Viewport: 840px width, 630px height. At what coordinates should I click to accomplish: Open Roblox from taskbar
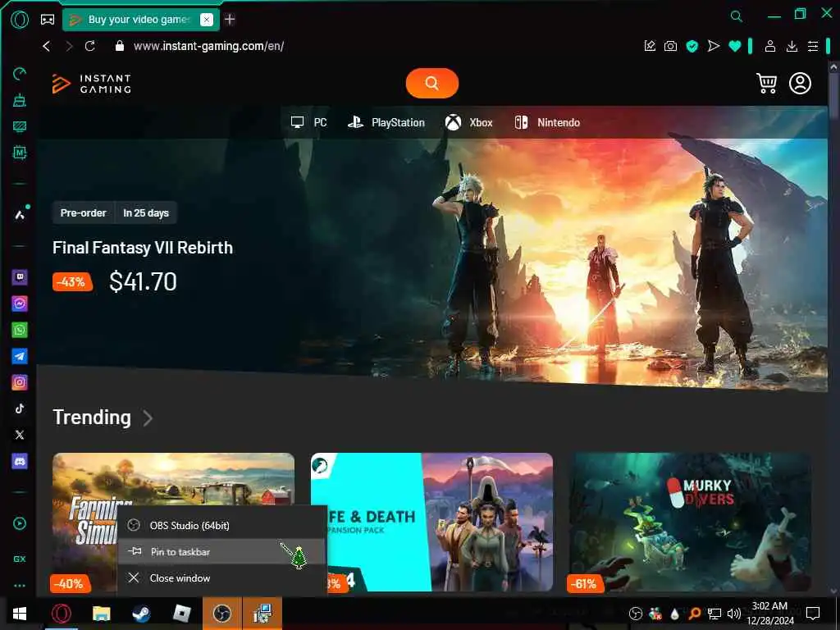(x=182, y=614)
